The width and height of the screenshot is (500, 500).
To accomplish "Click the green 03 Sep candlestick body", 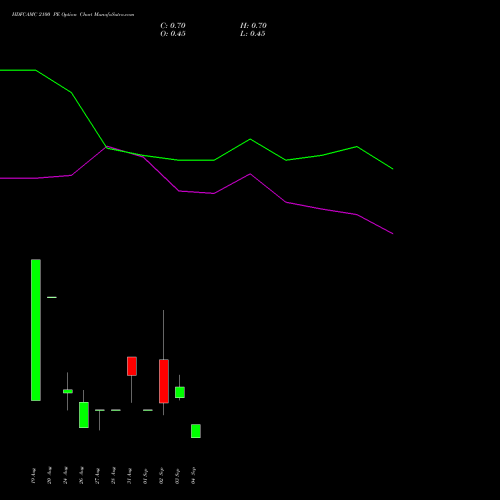I will (x=180, y=392).
